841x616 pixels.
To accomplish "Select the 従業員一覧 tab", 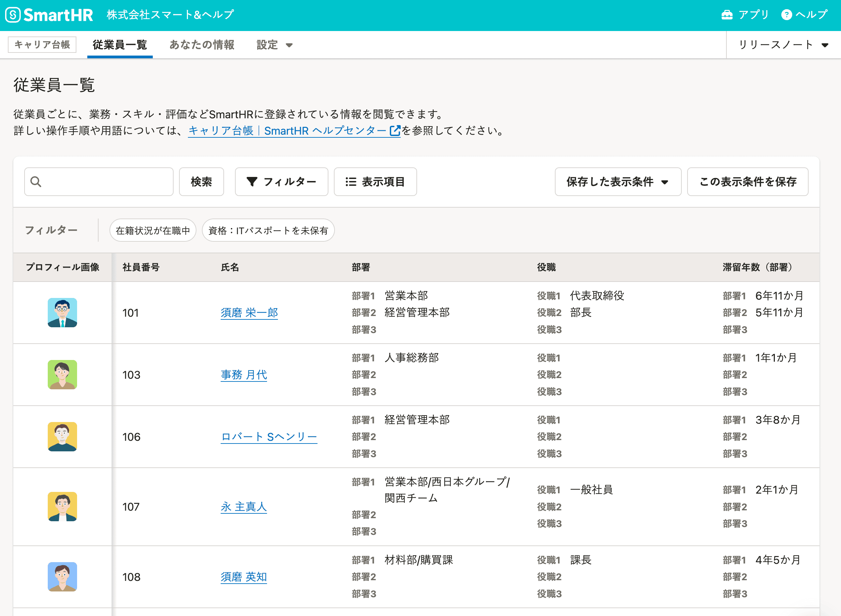I will (120, 45).
